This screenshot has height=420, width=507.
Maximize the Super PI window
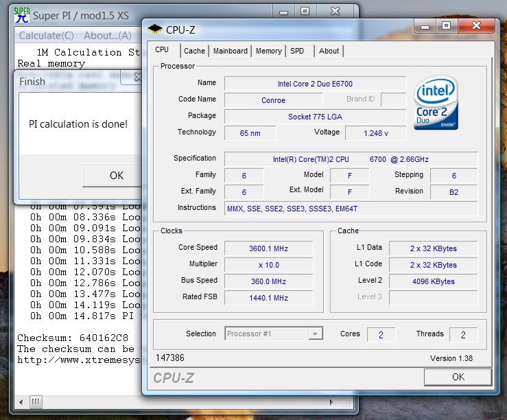tap(305, 11)
